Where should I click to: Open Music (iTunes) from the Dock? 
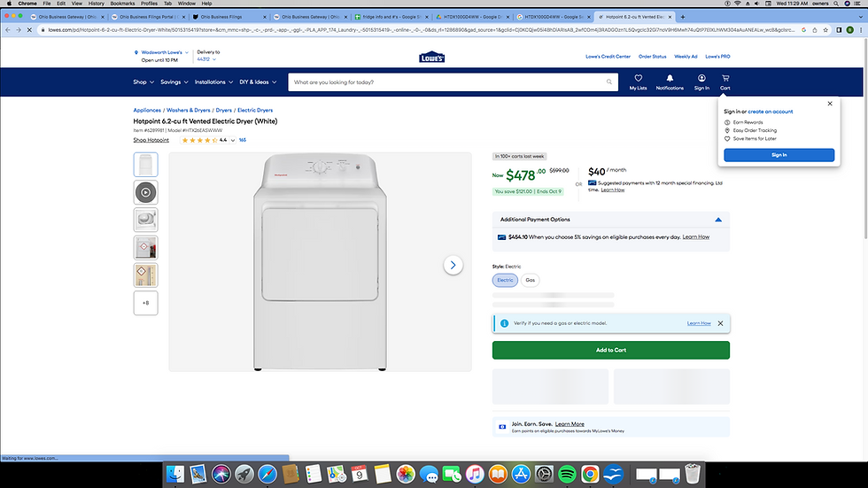pos(475,474)
